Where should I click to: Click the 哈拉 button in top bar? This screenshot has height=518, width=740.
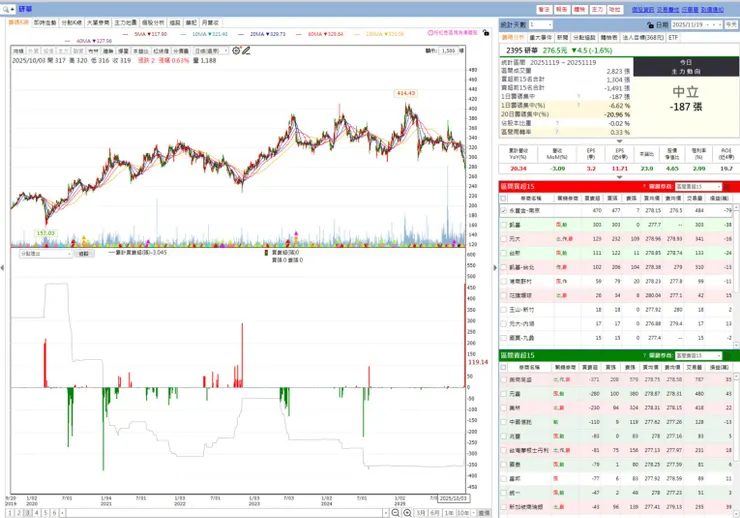(614, 9)
